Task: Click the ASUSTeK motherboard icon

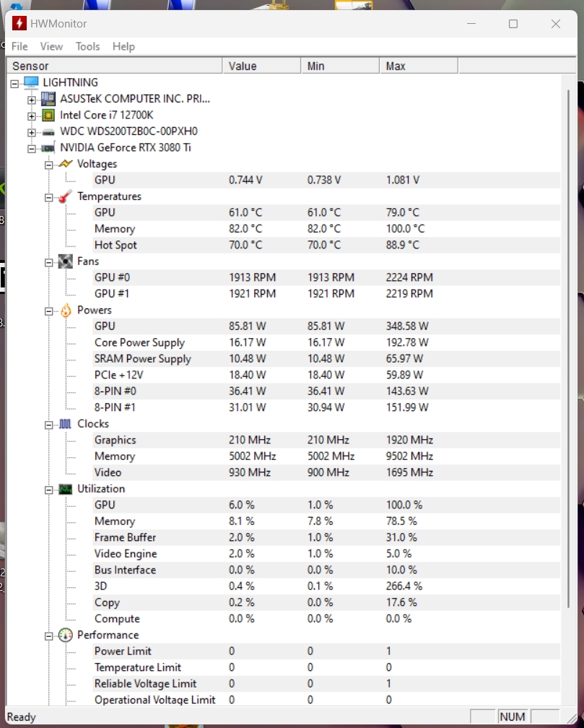Action: (x=48, y=98)
